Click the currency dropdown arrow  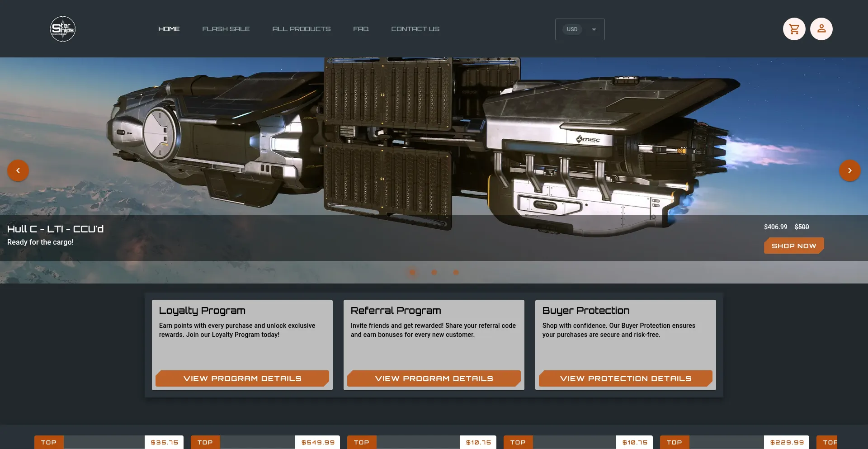(x=594, y=29)
